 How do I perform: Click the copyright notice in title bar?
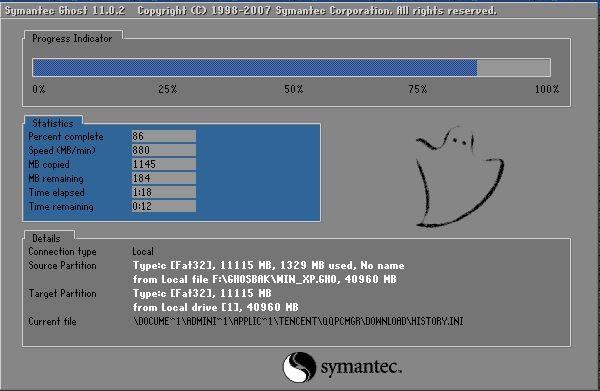[317, 10]
